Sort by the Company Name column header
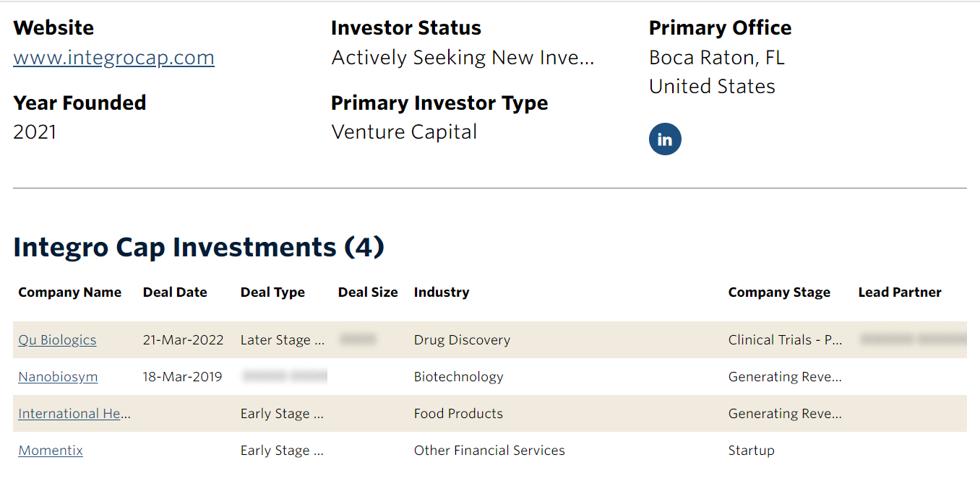 [x=70, y=292]
